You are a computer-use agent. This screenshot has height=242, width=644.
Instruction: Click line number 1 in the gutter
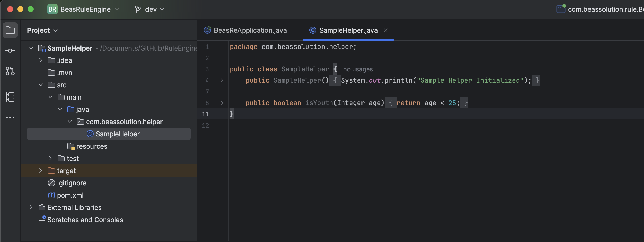click(207, 47)
